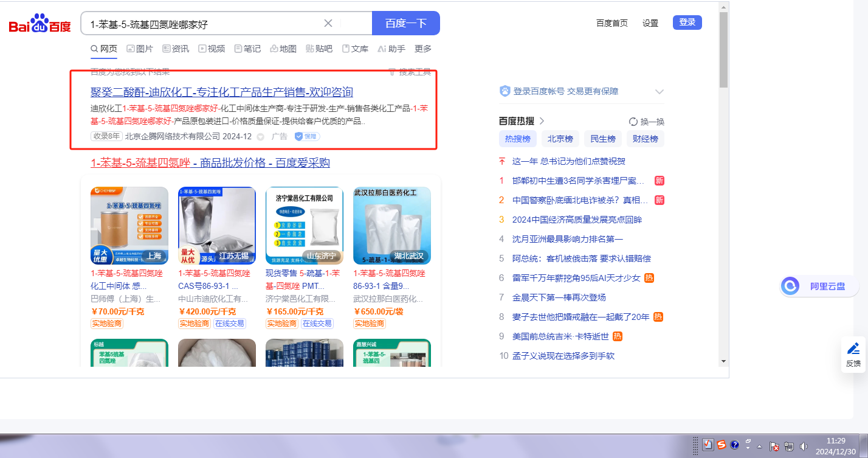Click the network tray icon
The width and height of the screenshot is (868, 458).
[x=790, y=446]
